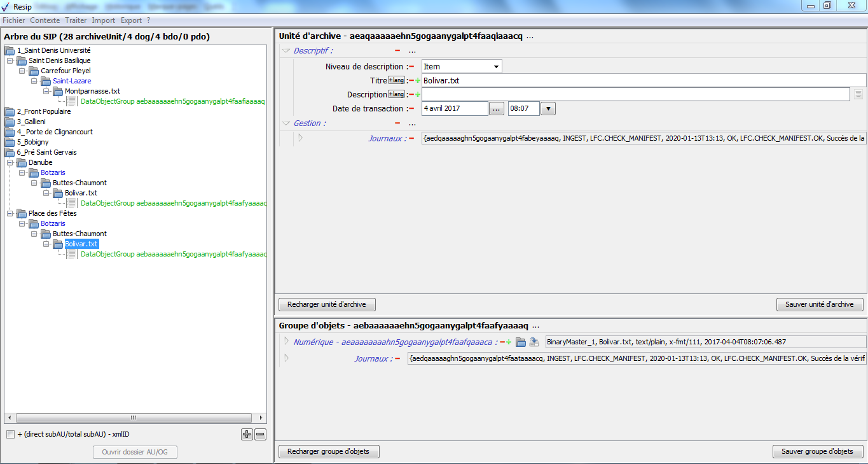Click the green plus in the Numérique row

pos(509,342)
